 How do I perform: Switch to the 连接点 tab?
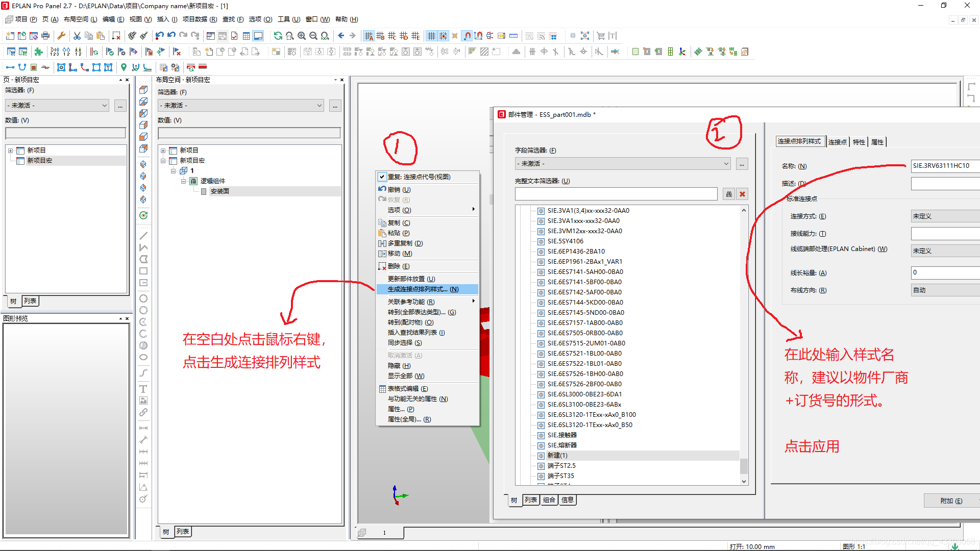tap(837, 142)
